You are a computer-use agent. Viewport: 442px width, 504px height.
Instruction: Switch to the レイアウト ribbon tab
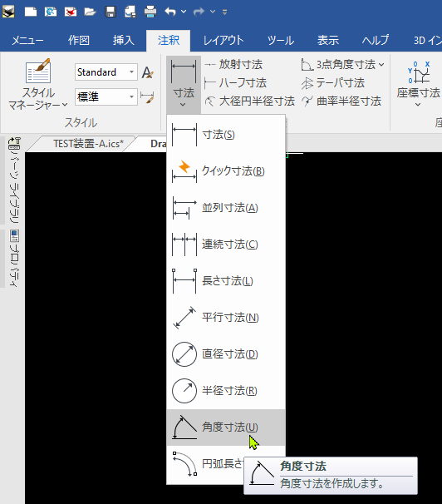pos(223,41)
